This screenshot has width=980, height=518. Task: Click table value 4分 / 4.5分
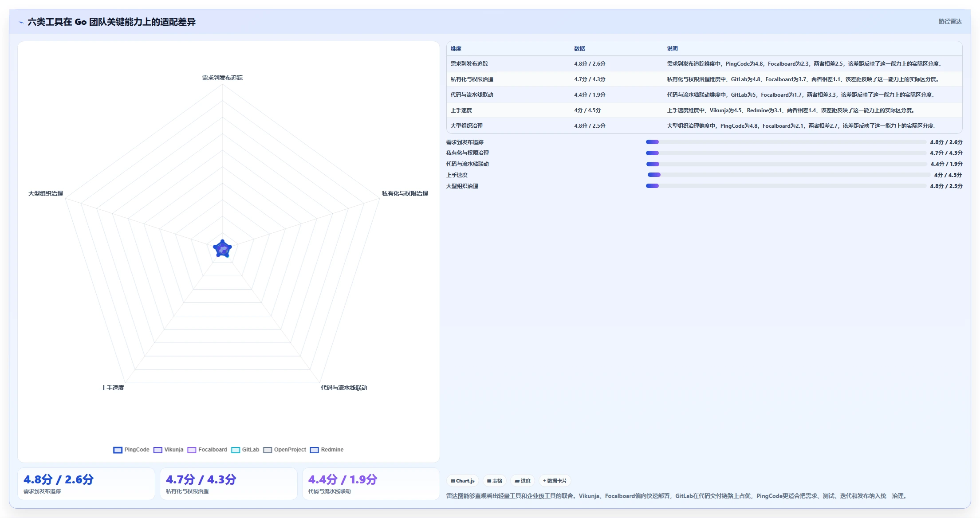click(x=587, y=110)
